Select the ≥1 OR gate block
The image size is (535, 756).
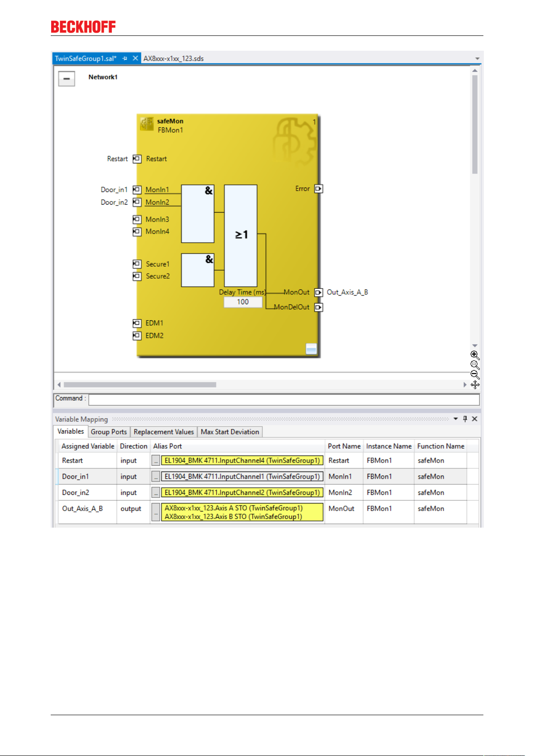[241, 236]
